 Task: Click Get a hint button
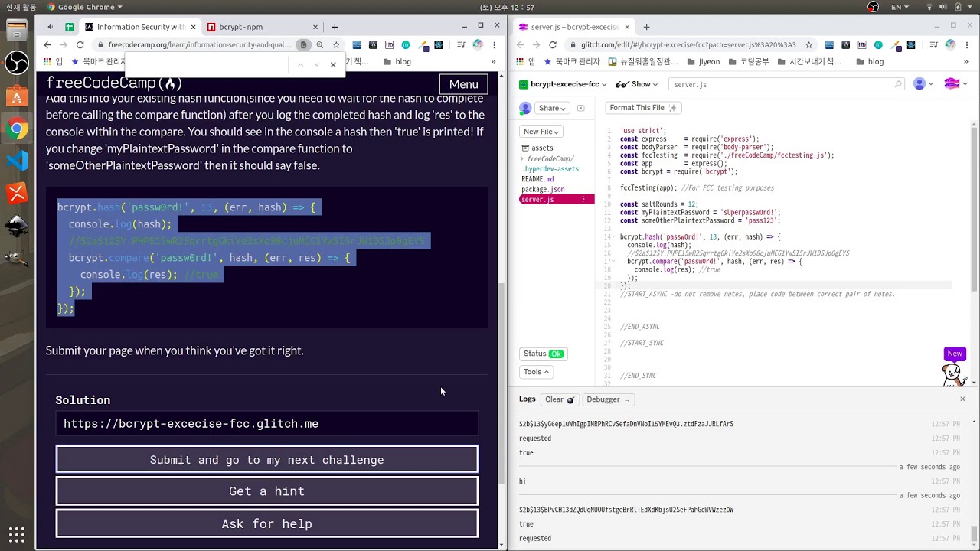[266, 491]
